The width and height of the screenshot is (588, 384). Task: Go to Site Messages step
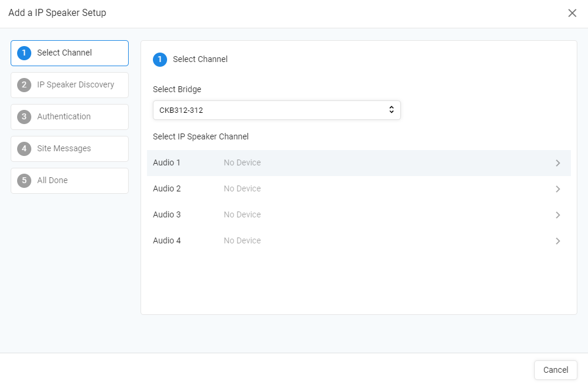pos(70,149)
